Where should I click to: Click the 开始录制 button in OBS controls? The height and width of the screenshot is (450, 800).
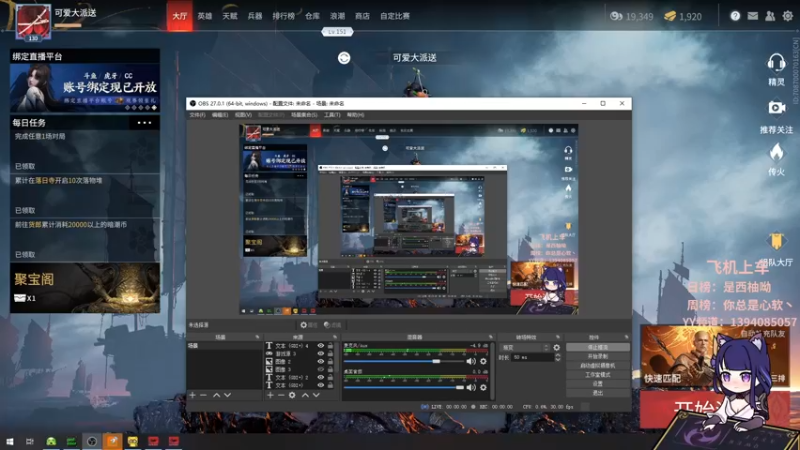click(597, 356)
